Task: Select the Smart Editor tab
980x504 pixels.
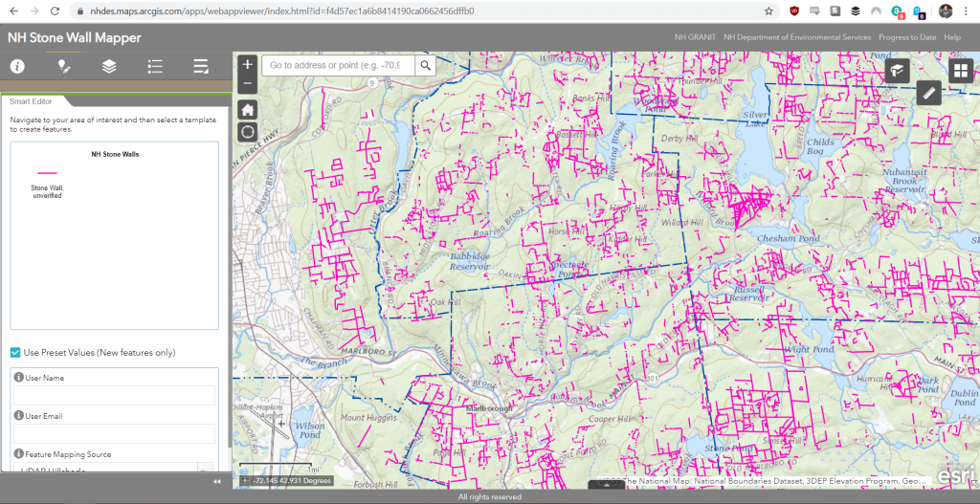Action: click(31, 101)
